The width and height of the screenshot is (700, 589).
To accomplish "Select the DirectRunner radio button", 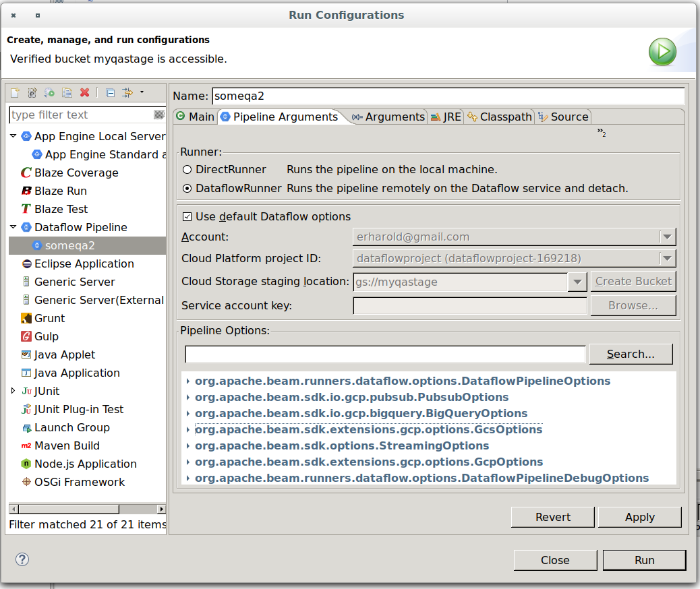I will point(187,170).
